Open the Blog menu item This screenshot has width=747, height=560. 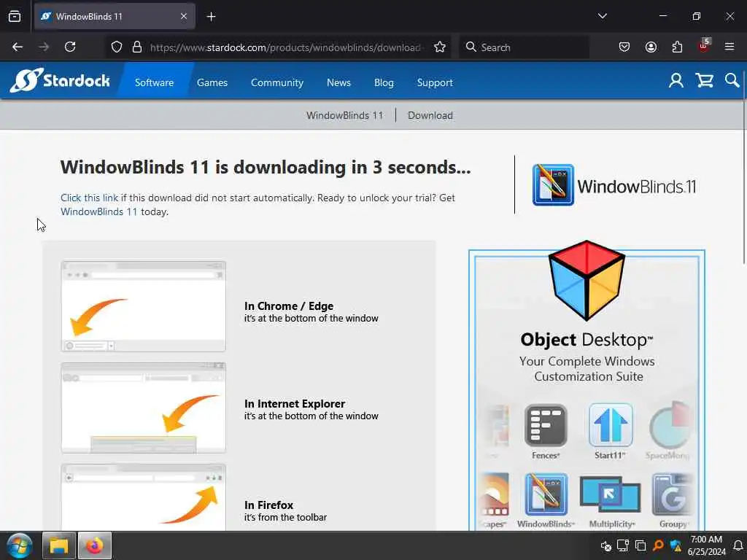pos(384,82)
